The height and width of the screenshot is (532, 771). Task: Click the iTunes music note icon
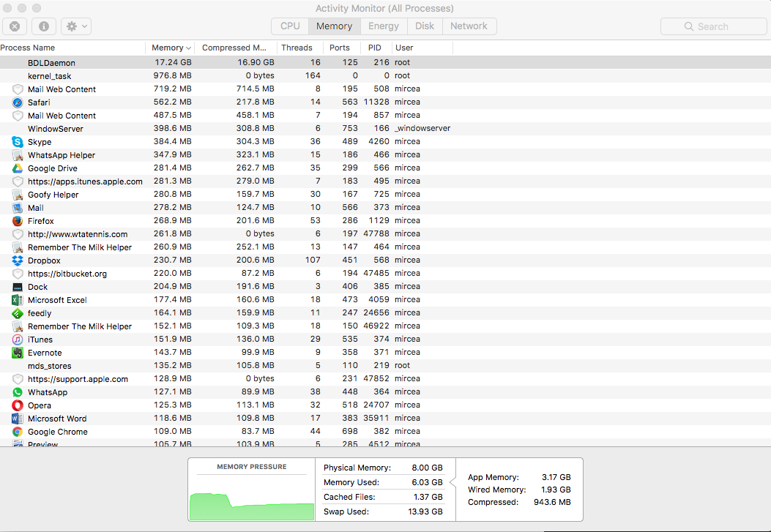[18, 340]
